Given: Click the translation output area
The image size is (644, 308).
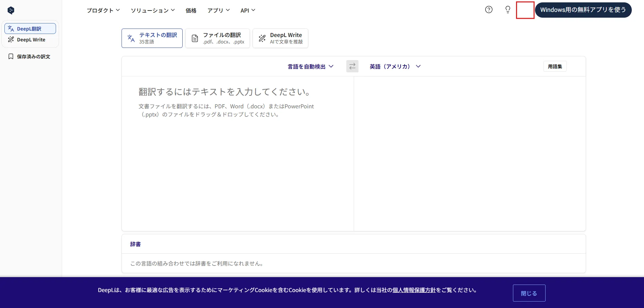Looking at the screenshot, I should 470,153.
